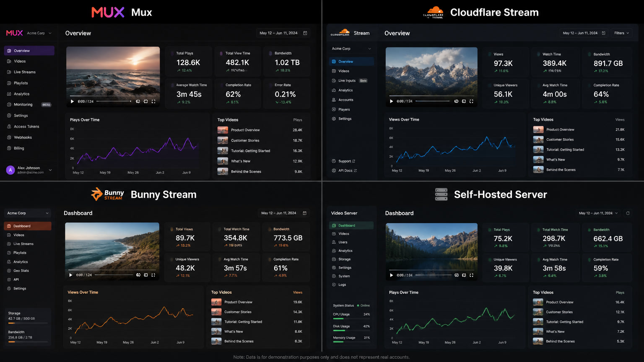This screenshot has width=644, height=362.
Task: Refresh the Self-Hosted Server dashboard
Action: pos(628,213)
